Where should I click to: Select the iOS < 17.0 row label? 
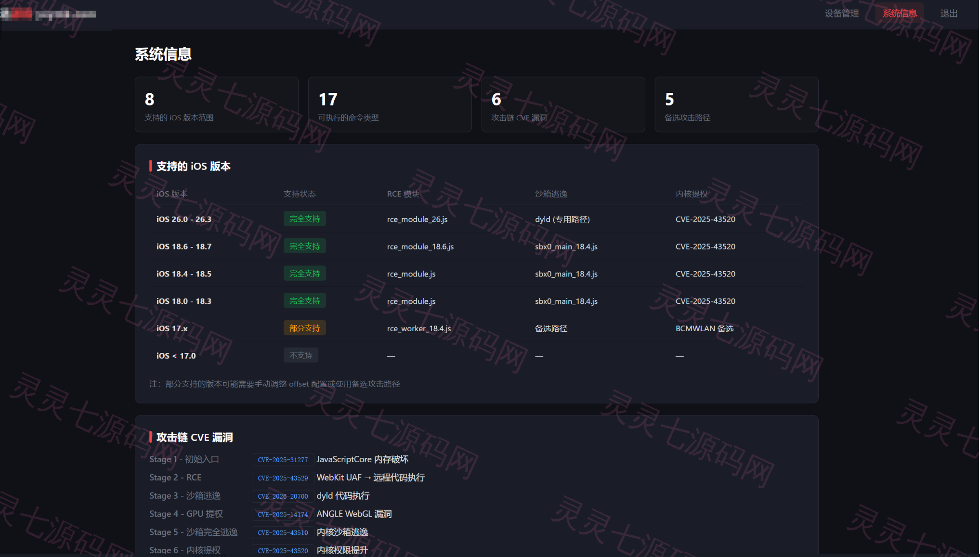176,356
